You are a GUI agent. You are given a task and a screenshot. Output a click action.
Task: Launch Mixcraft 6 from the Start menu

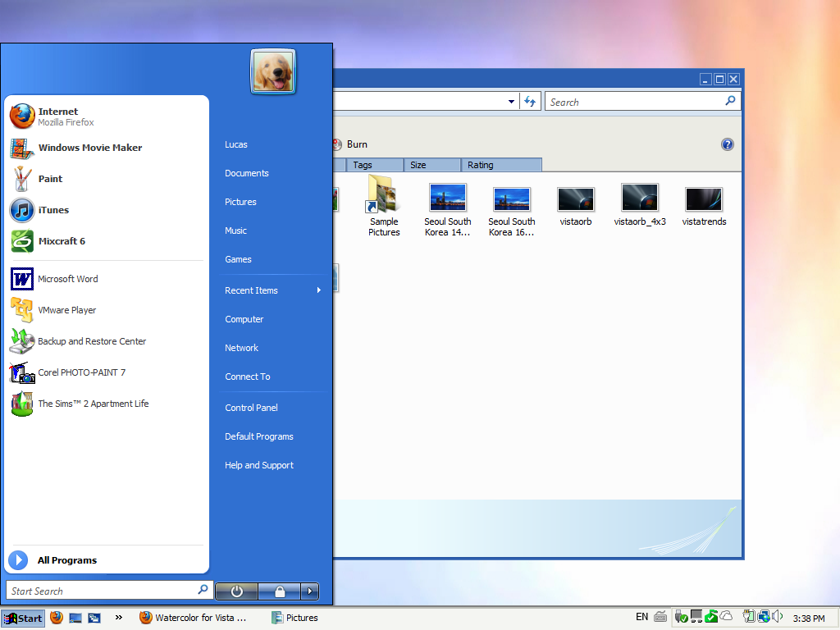point(106,241)
